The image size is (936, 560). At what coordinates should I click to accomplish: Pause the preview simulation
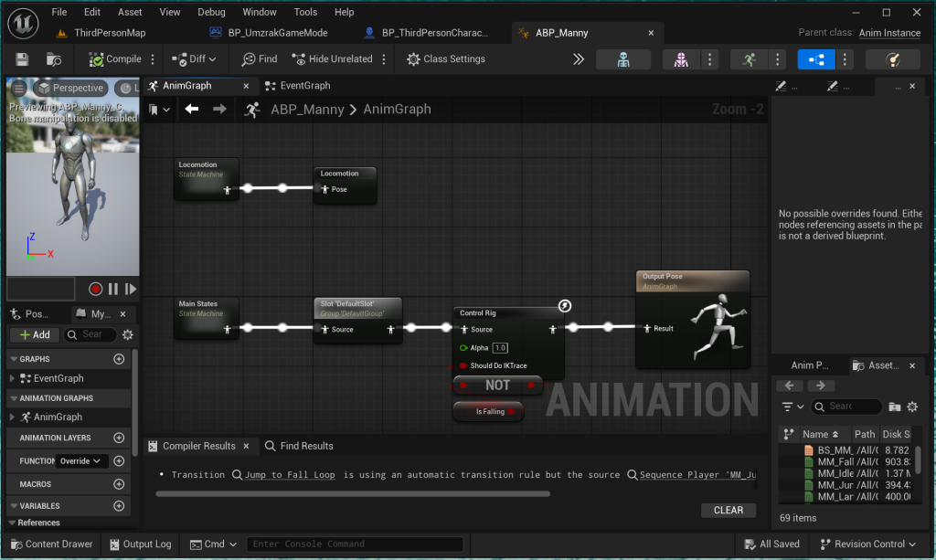[112, 290]
